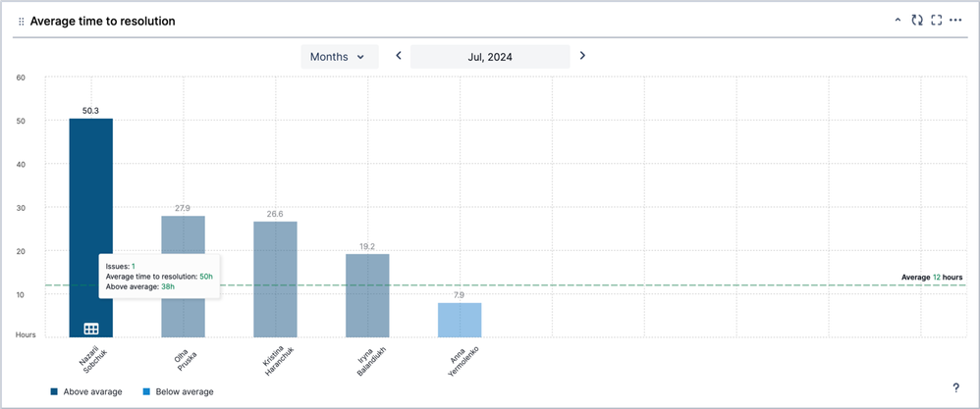Click the 26.6 value label
980x409 pixels.
[x=275, y=214]
